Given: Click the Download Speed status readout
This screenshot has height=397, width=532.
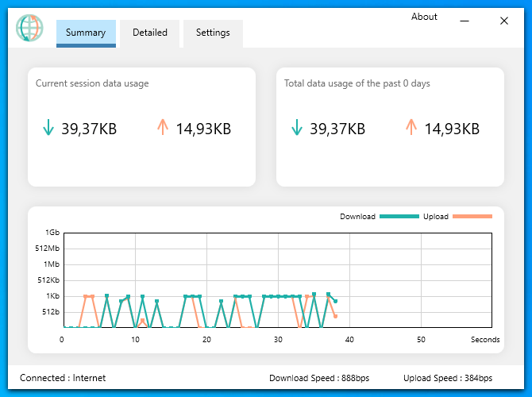Looking at the screenshot, I should tap(319, 378).
